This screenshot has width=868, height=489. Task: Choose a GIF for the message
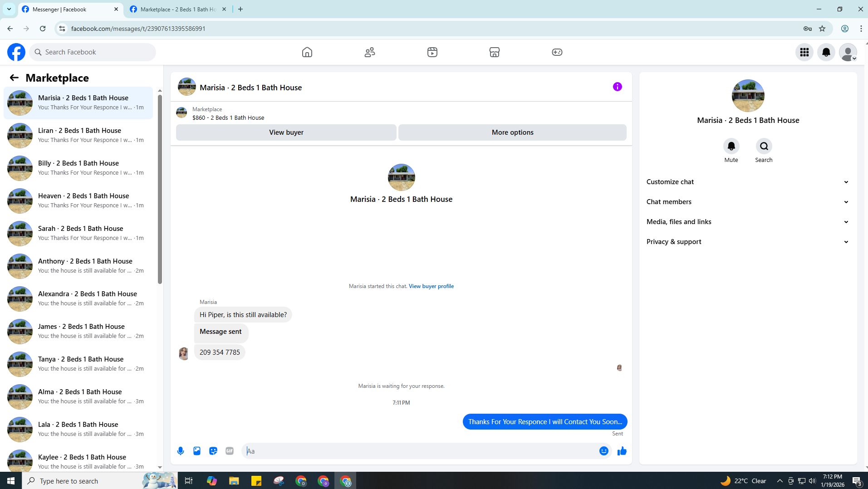(x=230, y=451)
